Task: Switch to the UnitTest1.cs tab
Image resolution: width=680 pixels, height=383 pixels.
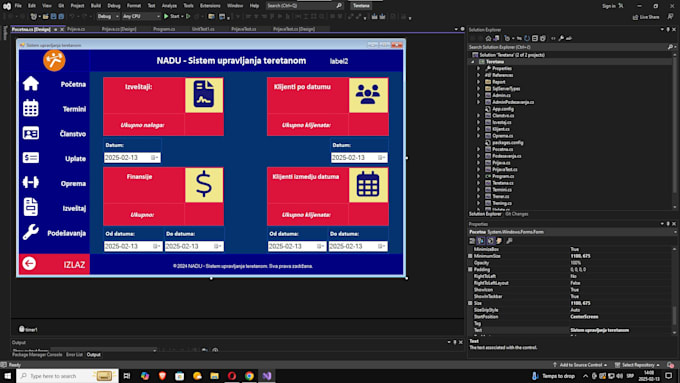Action: (203, 29)
